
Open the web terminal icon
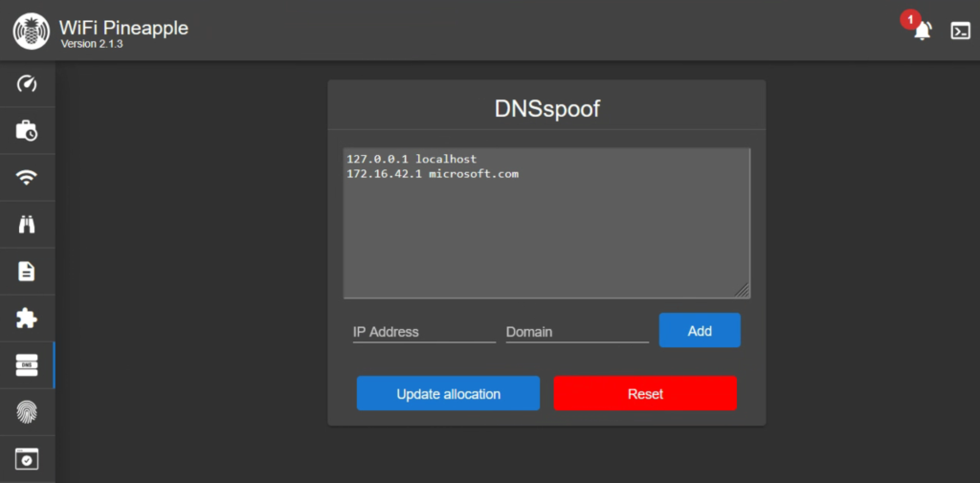coord(960,31)
